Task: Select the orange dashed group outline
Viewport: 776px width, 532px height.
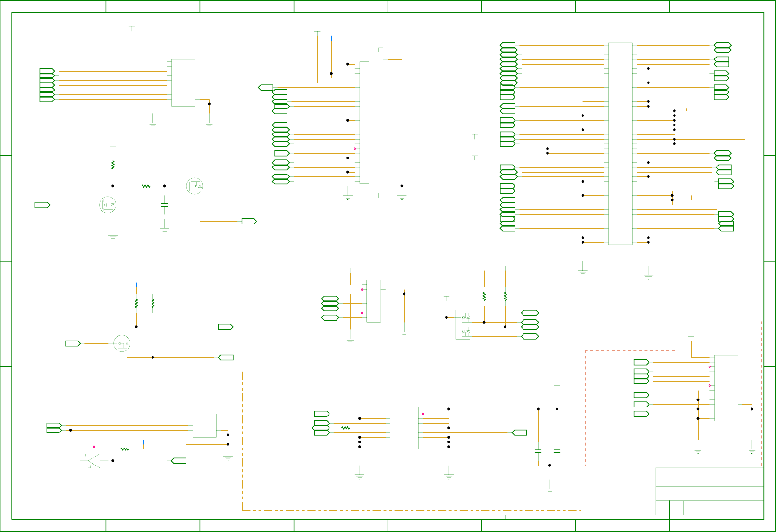Action: 412,441
